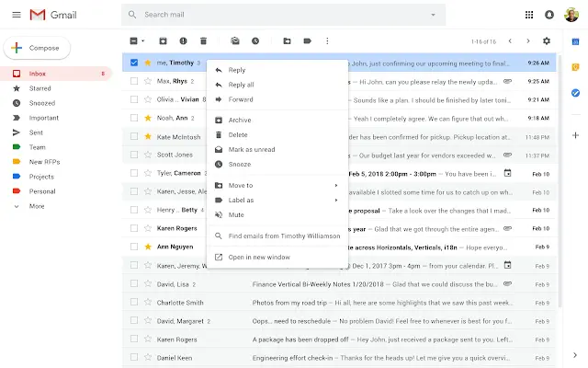Check the Kate McIntosh email checkbox
588x368 pixels.
click(134, 136)
